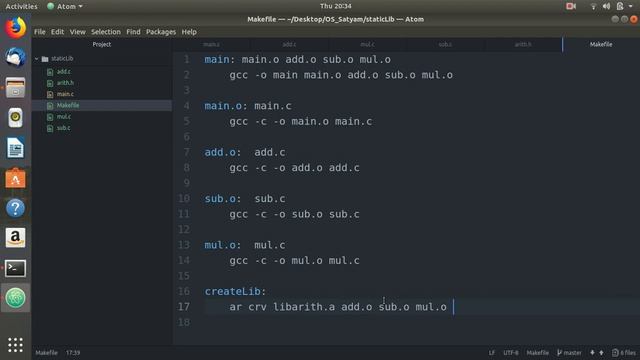Open the Help question mark icon
Viewport: 640px width, 360px height.
pos(16,208)
